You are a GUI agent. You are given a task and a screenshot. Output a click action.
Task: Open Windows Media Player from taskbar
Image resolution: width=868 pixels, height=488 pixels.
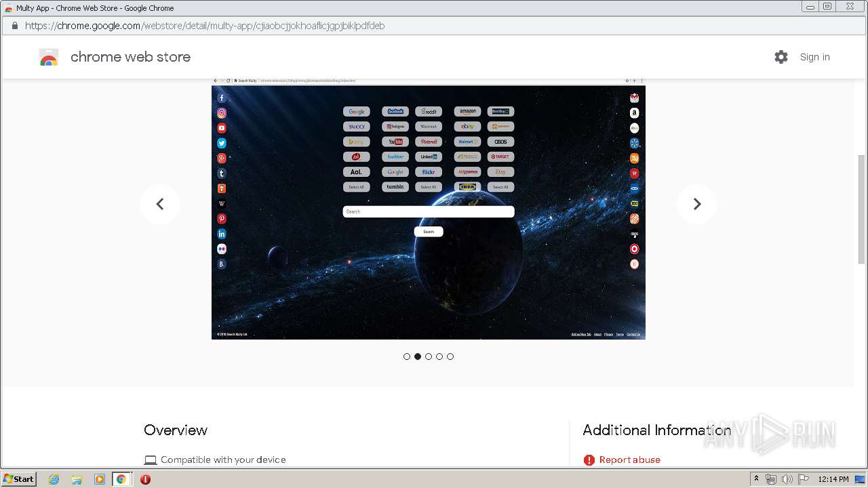click(x=99, y=479)
